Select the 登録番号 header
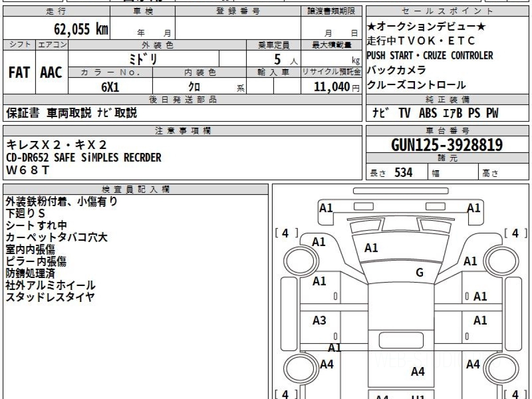The image size is (532, 399). (x=238, y=12)
